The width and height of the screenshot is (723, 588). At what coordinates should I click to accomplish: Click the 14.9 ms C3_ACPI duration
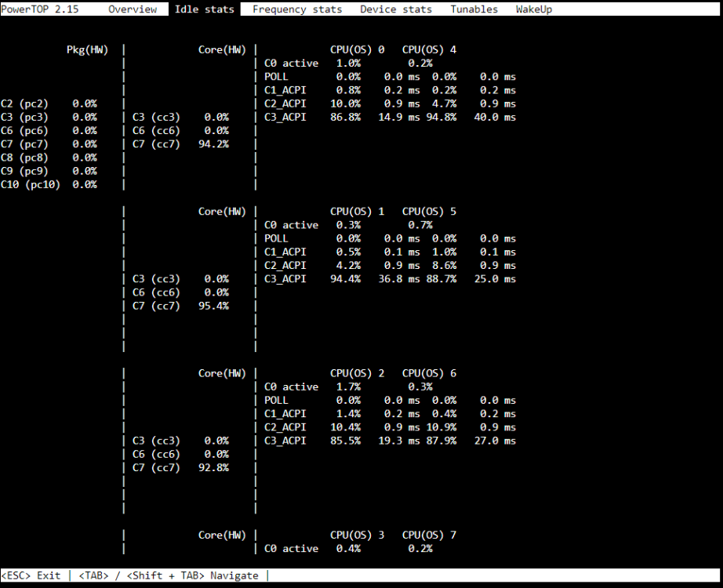click(x=399, y=117)
